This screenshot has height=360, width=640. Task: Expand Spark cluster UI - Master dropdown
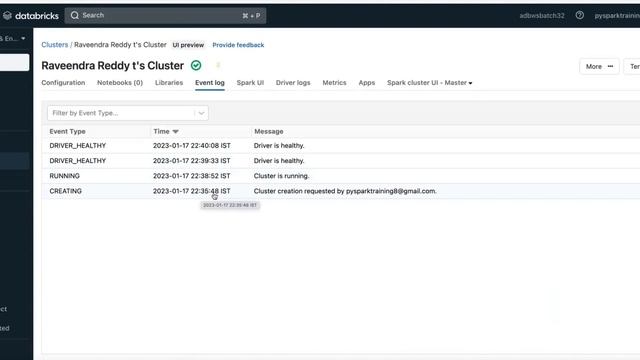click(x=470, y=83)
